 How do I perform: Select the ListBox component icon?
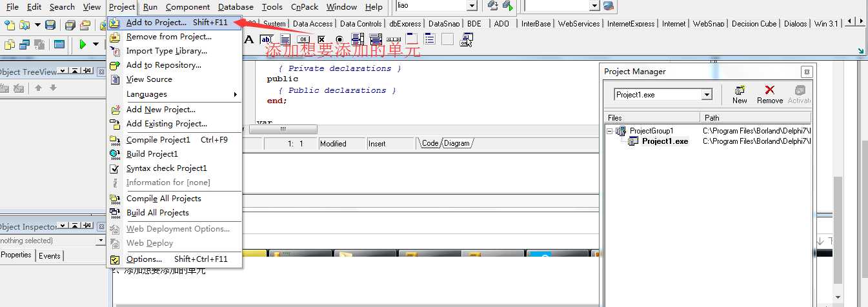click(x=357, y=40)
